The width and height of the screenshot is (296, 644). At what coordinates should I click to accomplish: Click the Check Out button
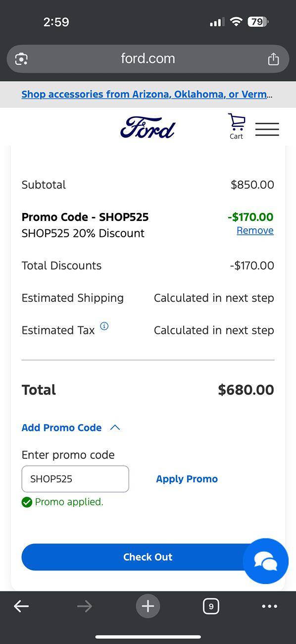[x=148, y=557]
